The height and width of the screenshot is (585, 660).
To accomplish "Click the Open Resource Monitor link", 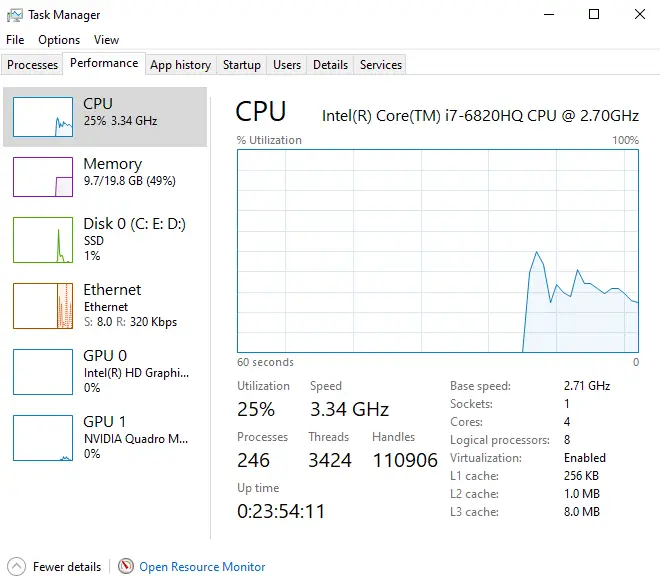I will tap(202, 567).
